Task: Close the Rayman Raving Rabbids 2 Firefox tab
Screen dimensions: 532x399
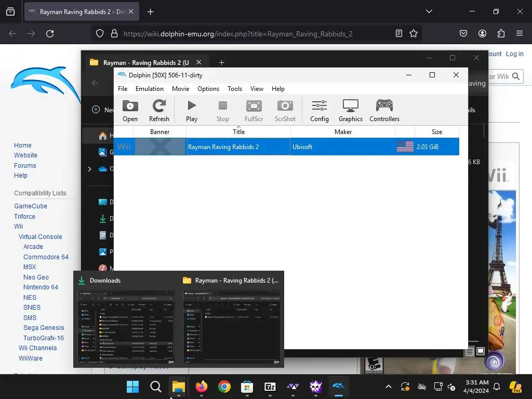Action: pos(131,11)
